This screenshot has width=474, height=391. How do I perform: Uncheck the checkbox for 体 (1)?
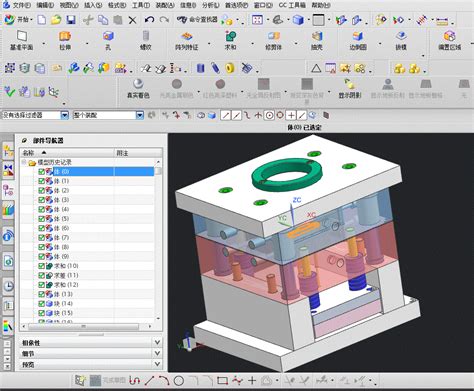tap(41, 181)
